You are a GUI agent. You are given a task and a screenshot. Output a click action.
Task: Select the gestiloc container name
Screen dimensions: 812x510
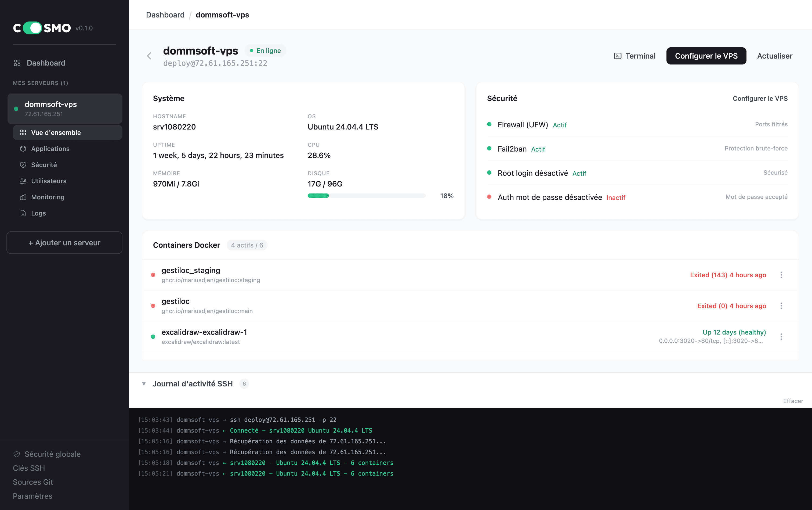(x=176, y=301)
